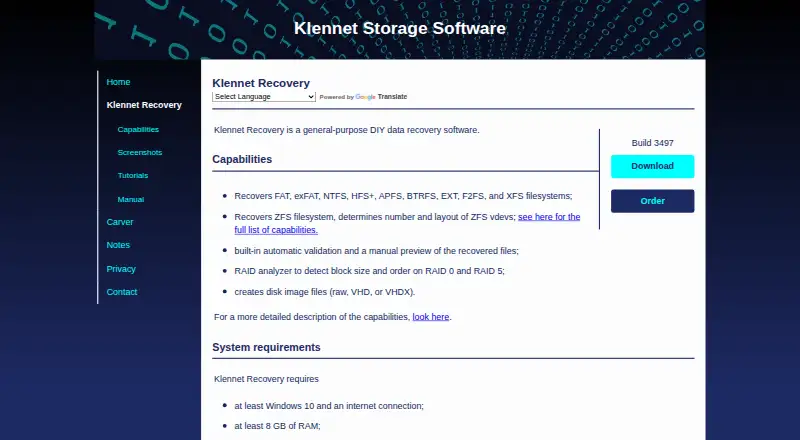Click the 'Recovers FAT, exFAT, NTFS' bullet
800x440 pixels.
[403, 195]
